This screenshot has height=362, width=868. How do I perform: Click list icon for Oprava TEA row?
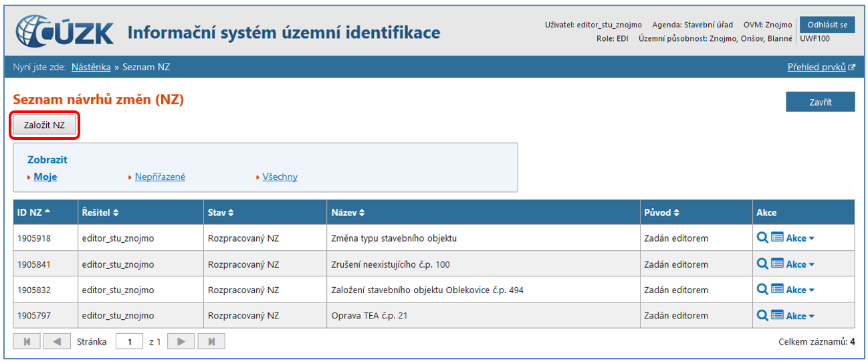(777, 315)
